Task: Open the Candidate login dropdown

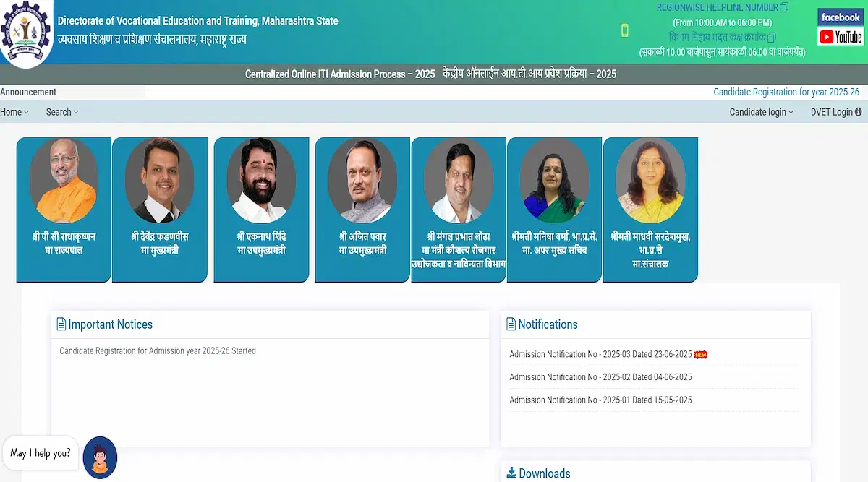Action: [762, 112]
